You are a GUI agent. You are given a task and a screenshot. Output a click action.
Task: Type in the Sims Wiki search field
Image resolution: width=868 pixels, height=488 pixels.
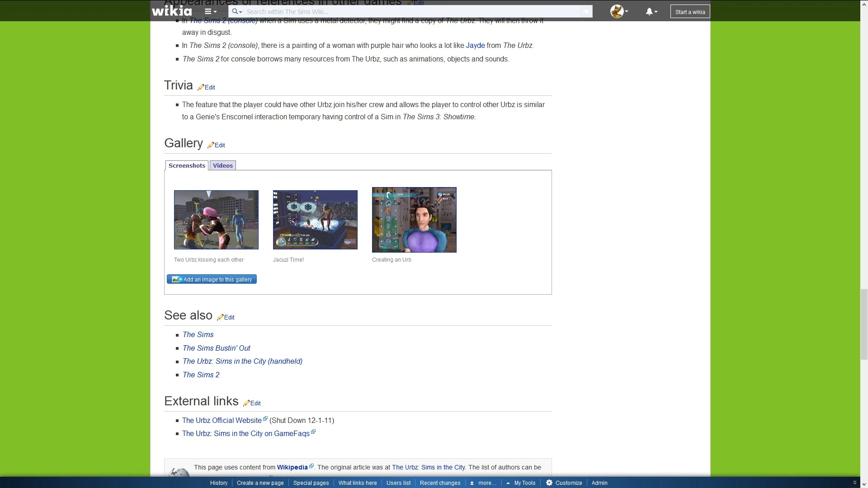(407, 12)
